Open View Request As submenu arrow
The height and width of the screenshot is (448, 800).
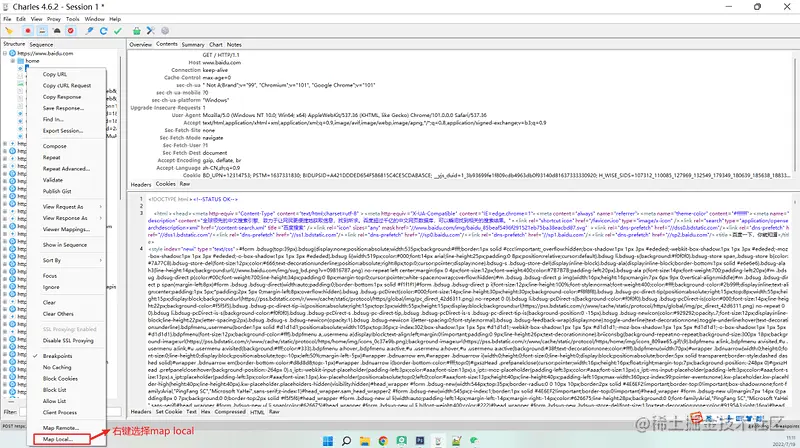101,207
